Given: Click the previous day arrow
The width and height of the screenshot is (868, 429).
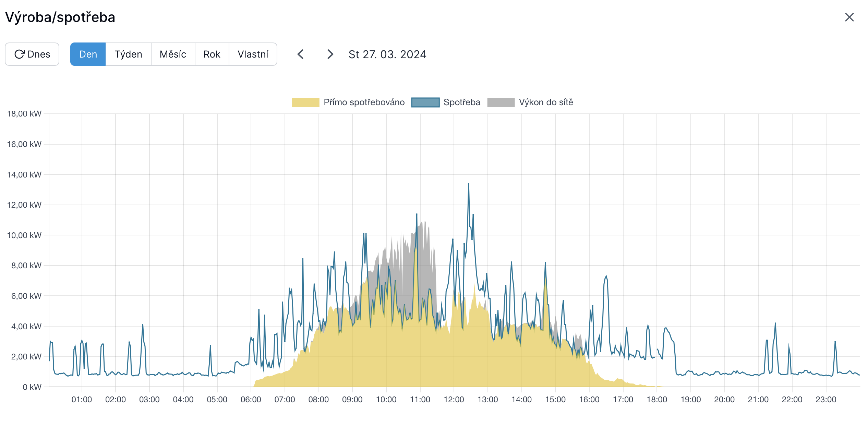Looking at the screenshot, I should 301,54.
